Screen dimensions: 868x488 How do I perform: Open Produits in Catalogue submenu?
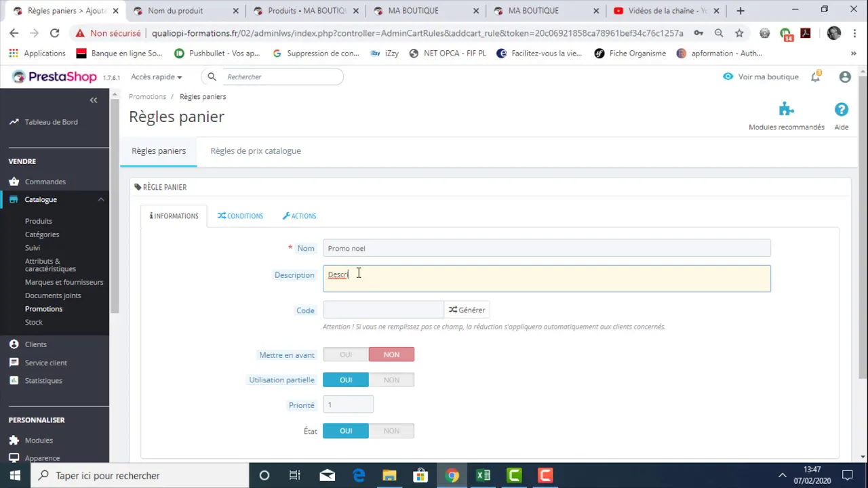tap(39, 221)
